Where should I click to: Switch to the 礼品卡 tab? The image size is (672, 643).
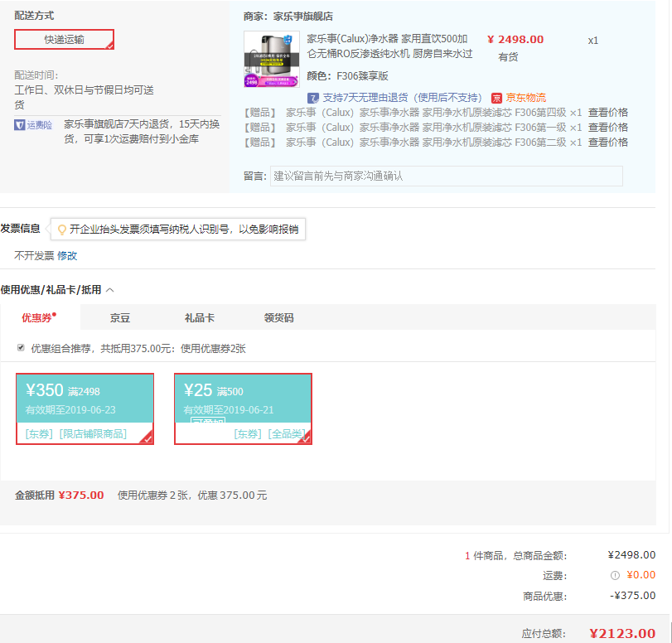[200, 318]
